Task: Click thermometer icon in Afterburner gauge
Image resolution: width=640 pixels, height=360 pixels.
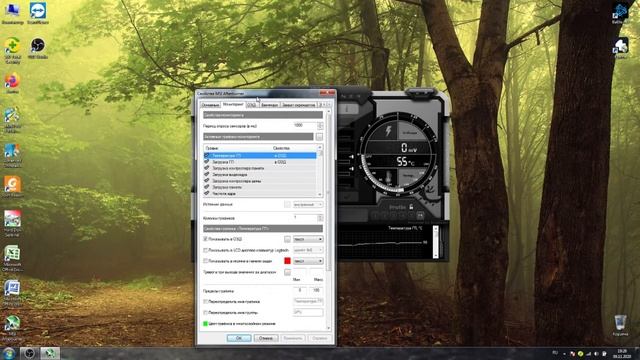Action: click(x=388, y=178)
